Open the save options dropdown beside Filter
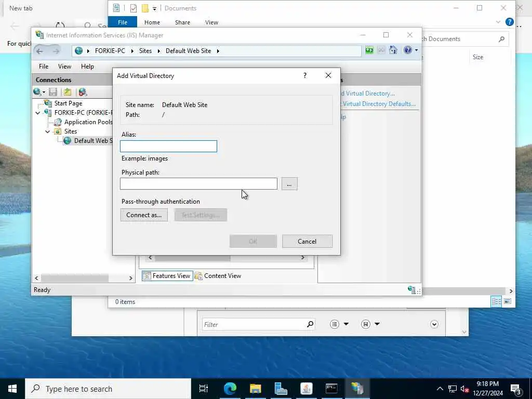The width and height of the screenshot is (532, 399). (x=377, y=324)
